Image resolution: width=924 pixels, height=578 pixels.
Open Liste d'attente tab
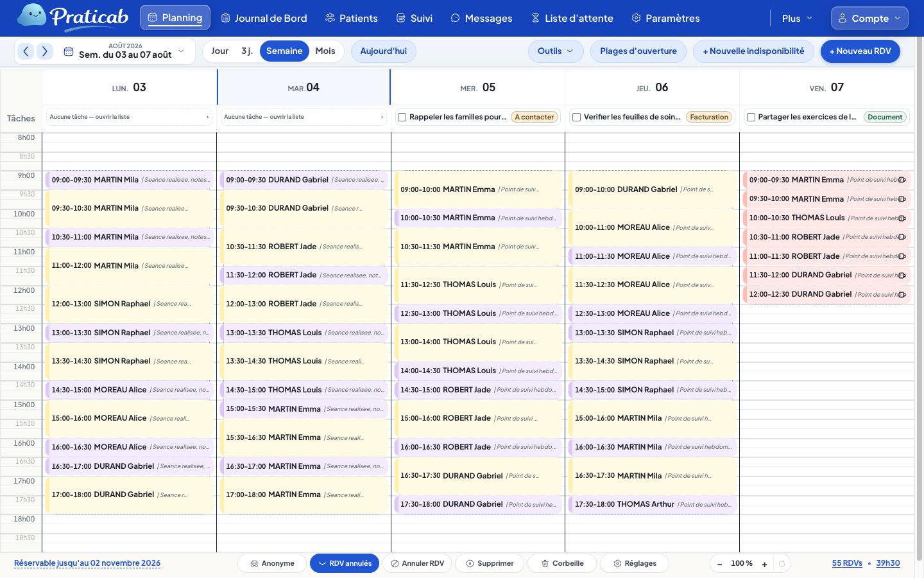pos(572,18)
